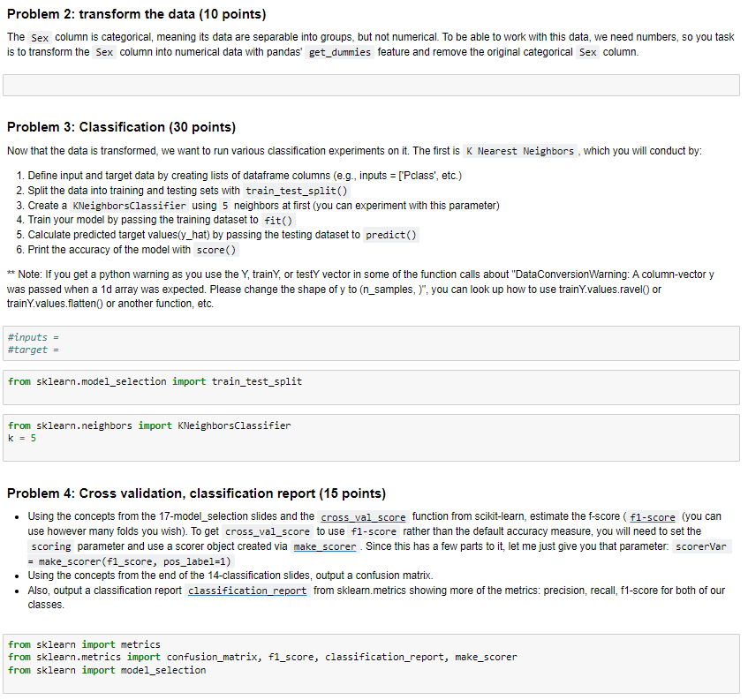
Task: Click the score() inline code in step 6
Action: click(x=216, y=250)
